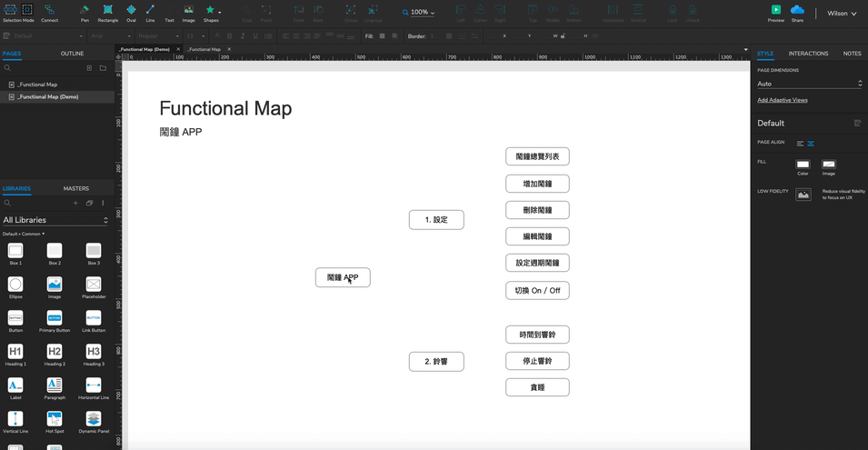868x450 pixels.
Task: Activate the Selection Mode tool
Action: (18, 13)
